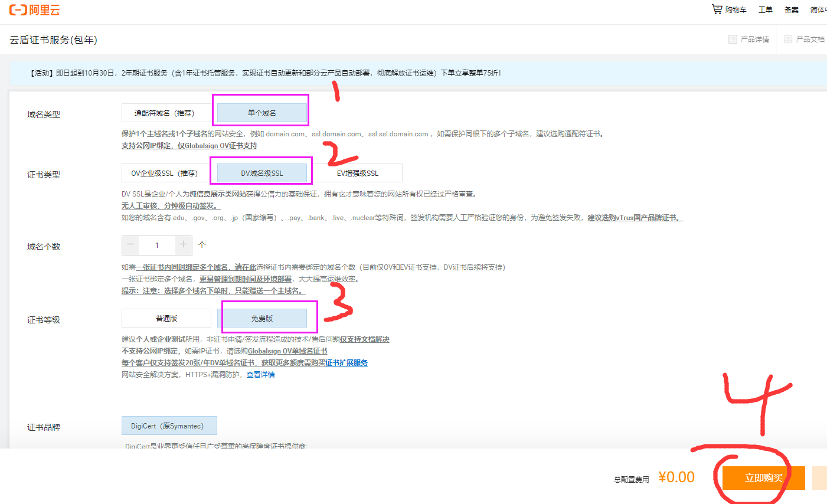
Task: Open 支持公网IP绑定 Globalsign OV证书 link
Action: [189, 146]
